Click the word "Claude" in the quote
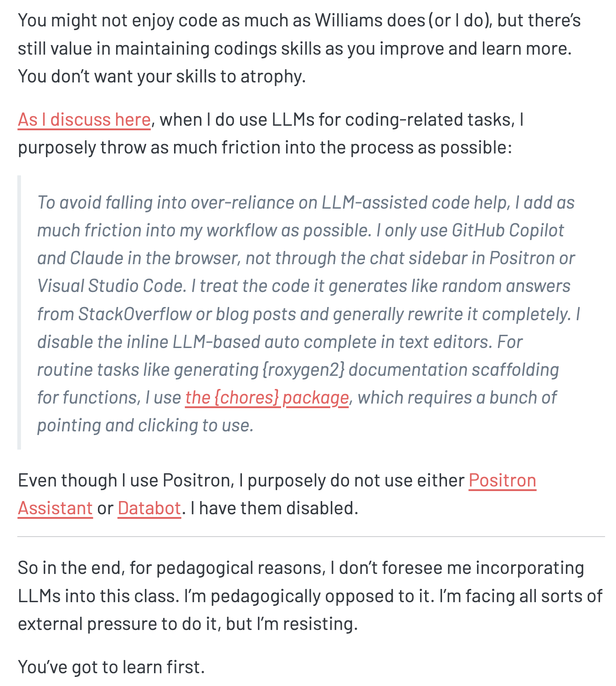The image size is (616, 686). (96, 258)
